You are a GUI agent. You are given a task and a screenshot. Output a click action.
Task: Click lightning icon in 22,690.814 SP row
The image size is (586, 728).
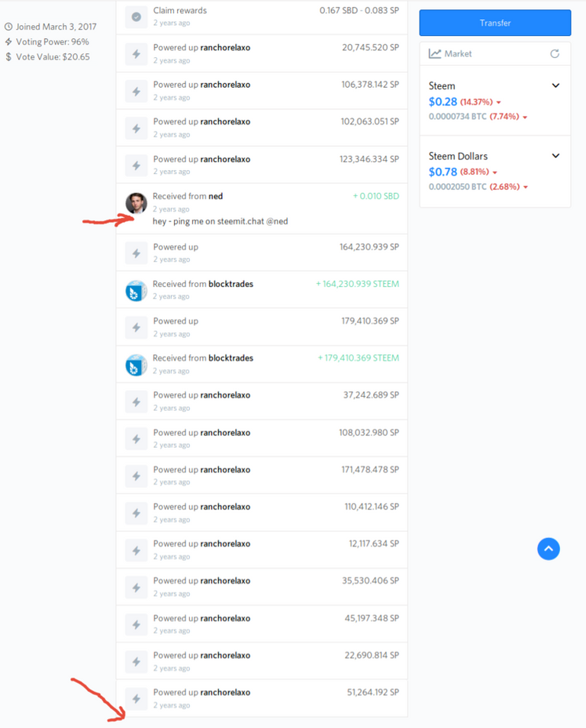click(x=136, y=662)
